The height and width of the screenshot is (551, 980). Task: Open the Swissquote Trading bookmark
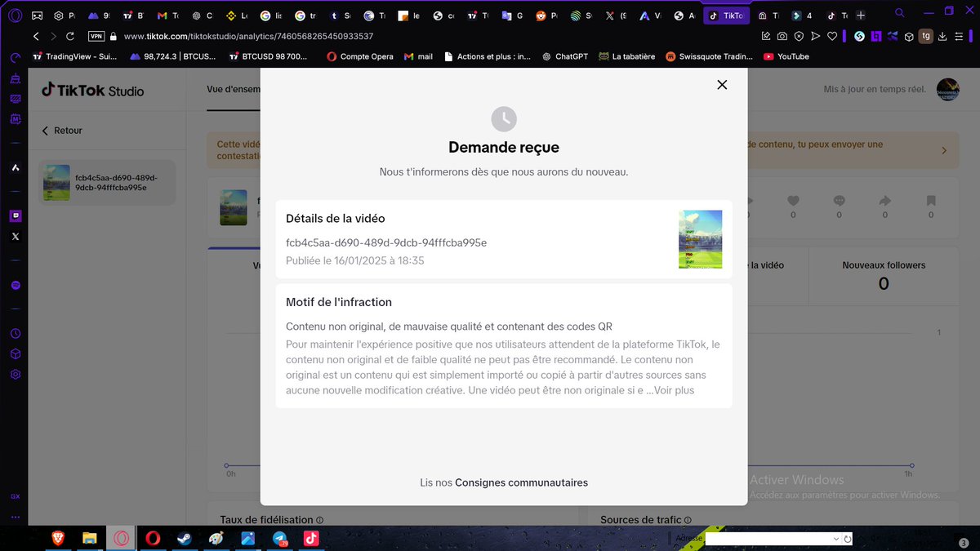pyautogui.click(x=709, y=56)
